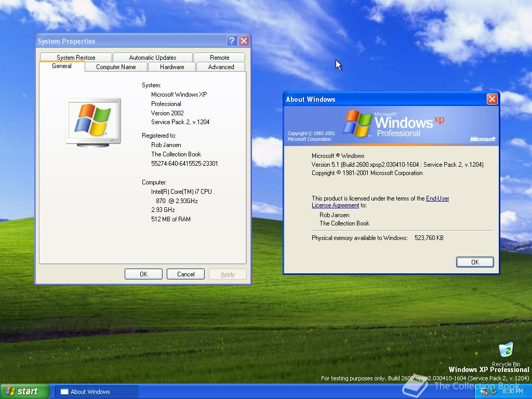Open the Hardware tab
532x399 pixels.
pos(172,67)
